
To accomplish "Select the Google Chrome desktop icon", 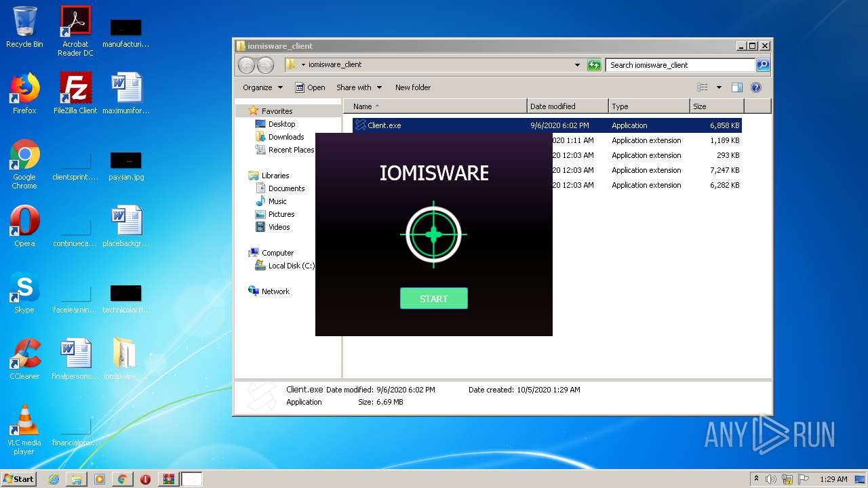I will 24,165.
